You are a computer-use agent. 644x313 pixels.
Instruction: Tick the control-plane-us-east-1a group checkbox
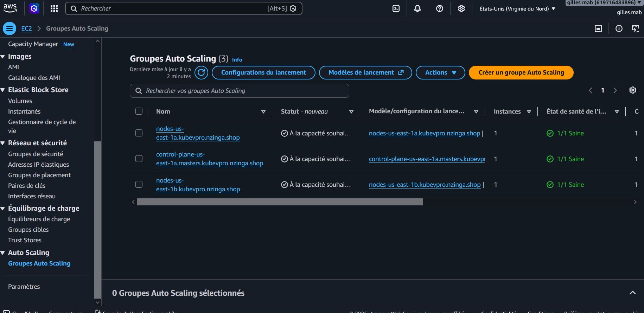pos(139,159)
